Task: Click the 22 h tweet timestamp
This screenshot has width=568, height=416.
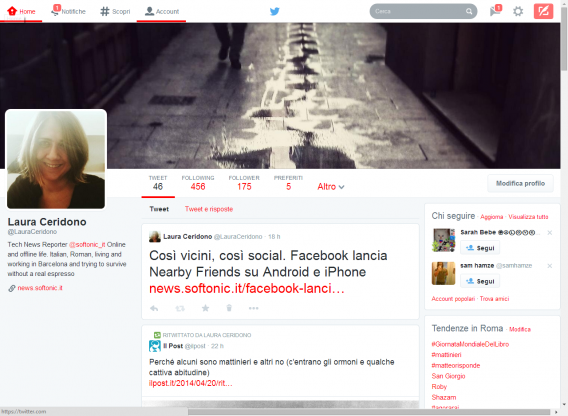Action: point(217,346)
